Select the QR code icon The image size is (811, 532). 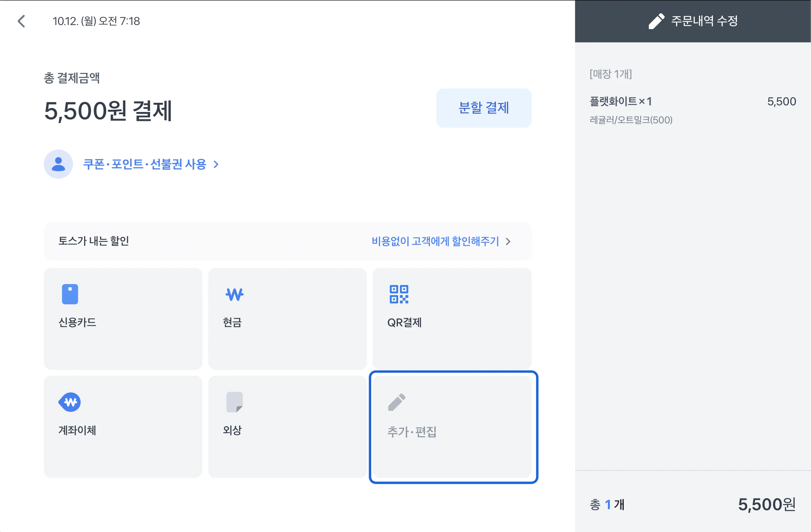399,294
